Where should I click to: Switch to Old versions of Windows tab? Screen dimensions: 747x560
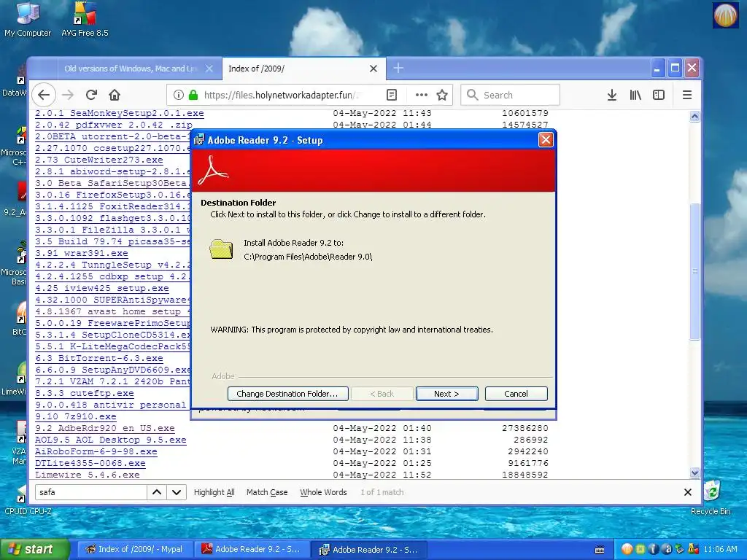click(x=131, y=69)
